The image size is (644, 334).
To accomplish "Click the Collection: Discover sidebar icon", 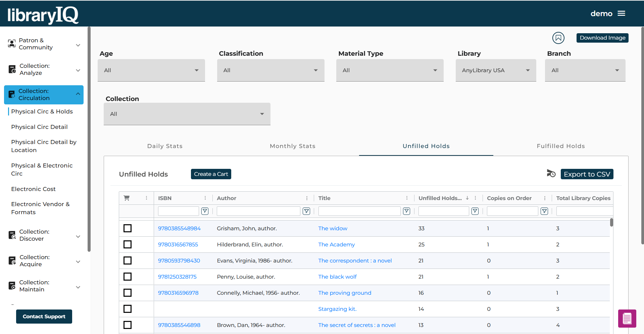I will (12, 235).
